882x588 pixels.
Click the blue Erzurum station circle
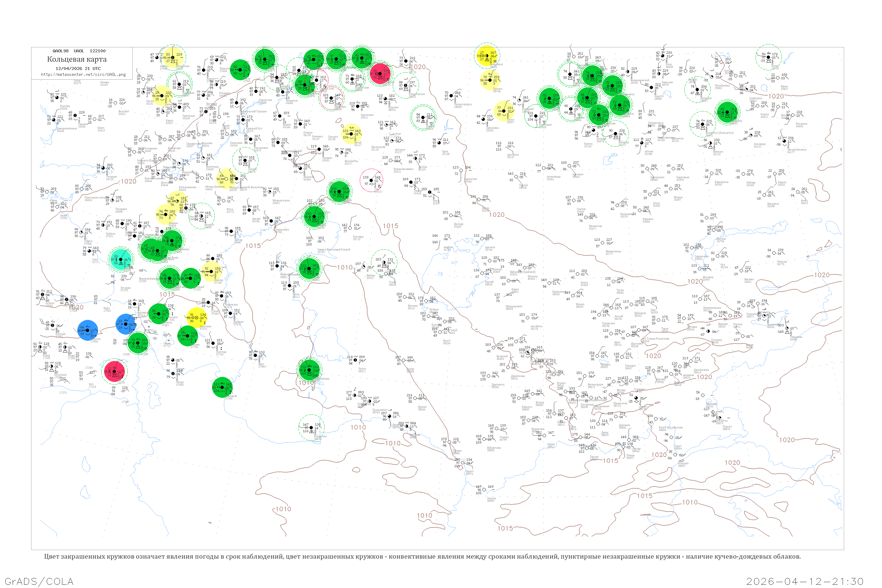tap(87, 330)
